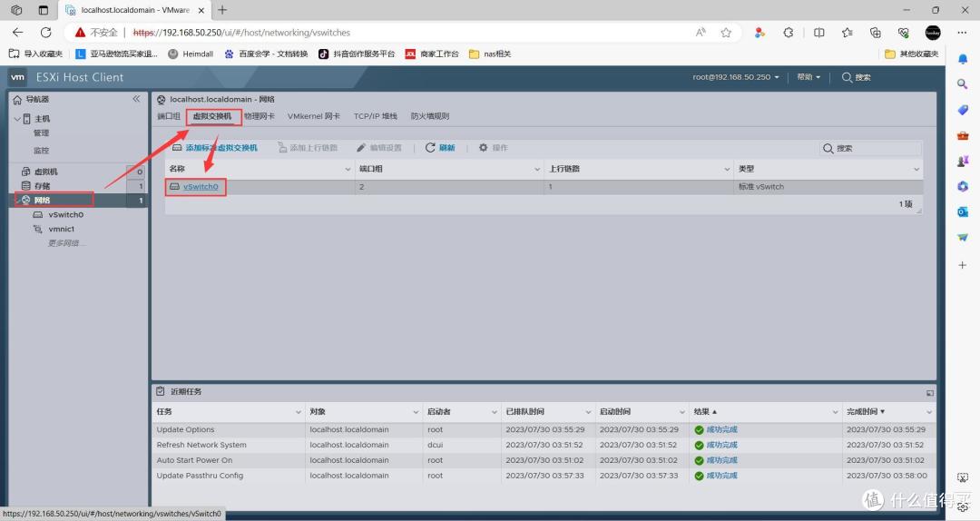Screen dimensions: 980x521
Task: Open the 操作 actions button
Action: pos(493,148)
